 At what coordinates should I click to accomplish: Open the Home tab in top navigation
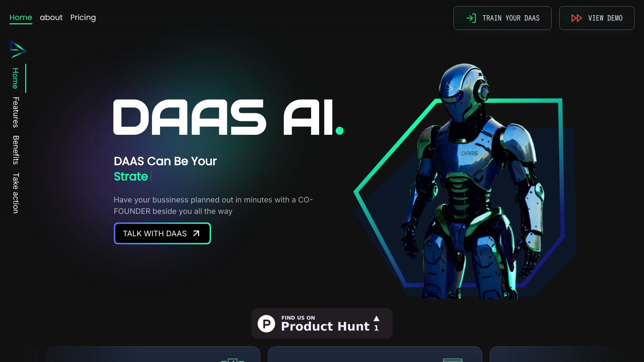click(x=21, y=18)
